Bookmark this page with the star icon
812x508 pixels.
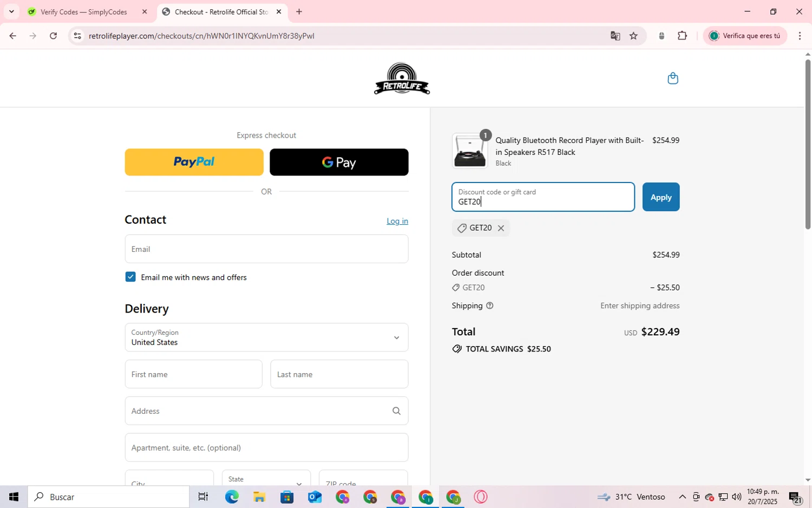(633, 36)
